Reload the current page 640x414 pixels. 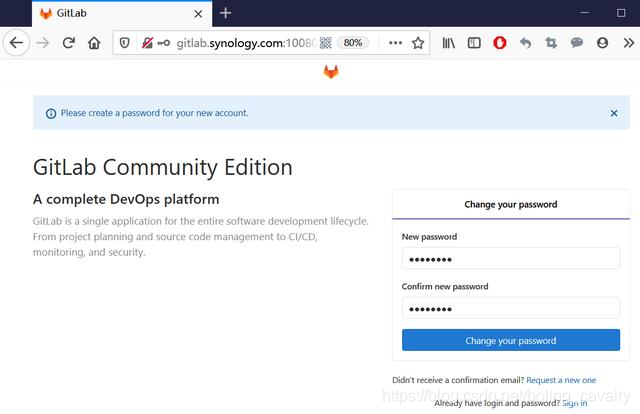tap(69, 43)
